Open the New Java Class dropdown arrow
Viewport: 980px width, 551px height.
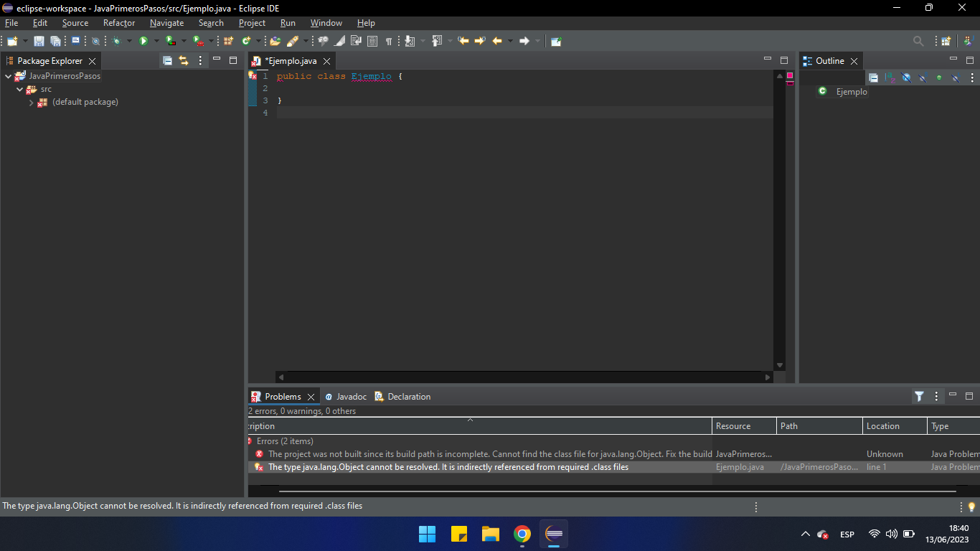pyautogui.click(x=258, y=41)
